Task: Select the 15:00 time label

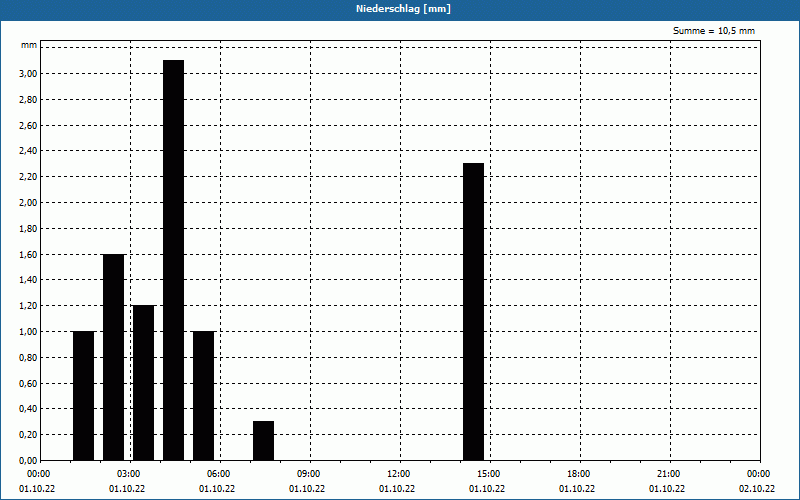Action: 489,474
